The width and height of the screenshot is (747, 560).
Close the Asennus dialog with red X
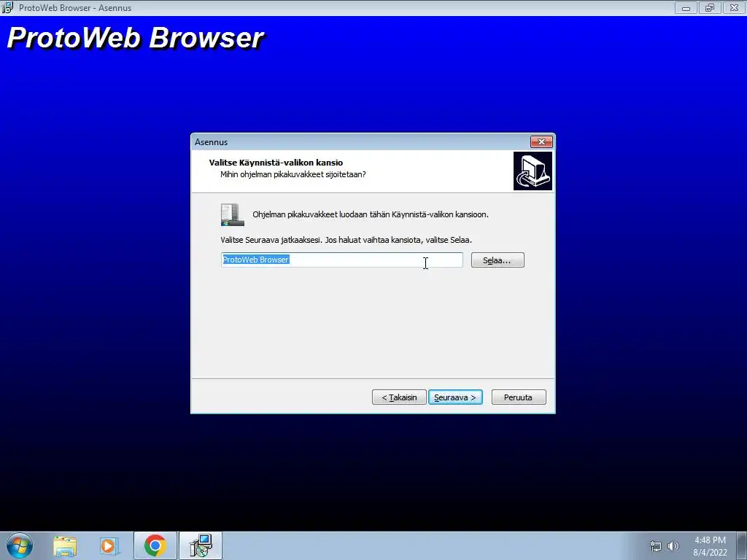541,142
